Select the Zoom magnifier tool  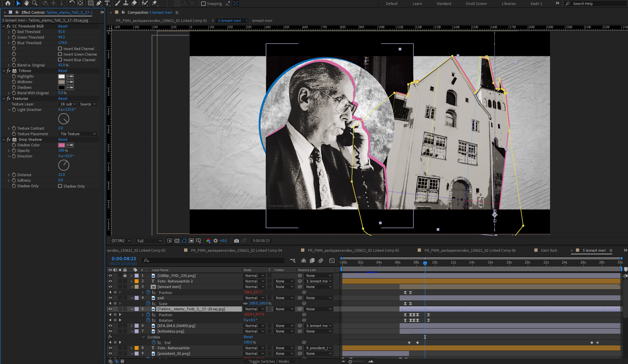pos(34,3)
